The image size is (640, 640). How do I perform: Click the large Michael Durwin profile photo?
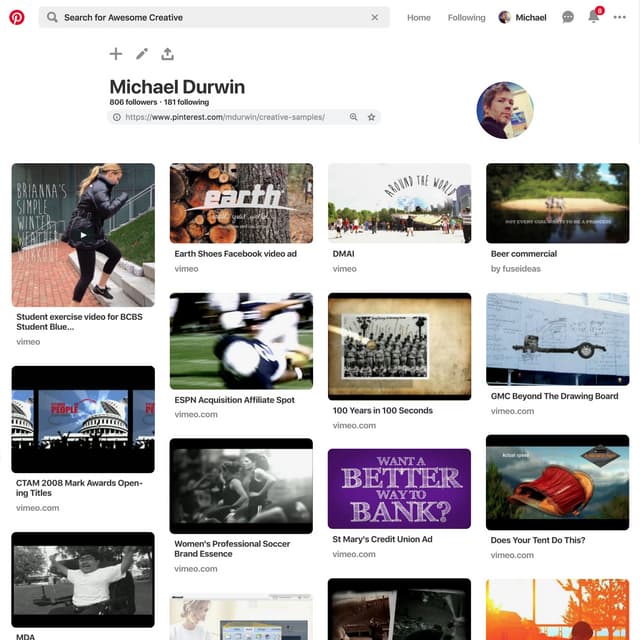505,110
